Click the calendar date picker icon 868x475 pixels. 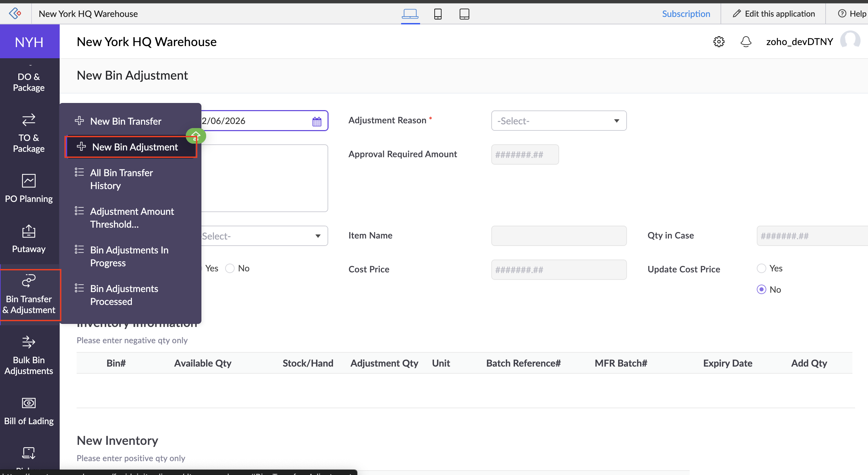[317, 121]
